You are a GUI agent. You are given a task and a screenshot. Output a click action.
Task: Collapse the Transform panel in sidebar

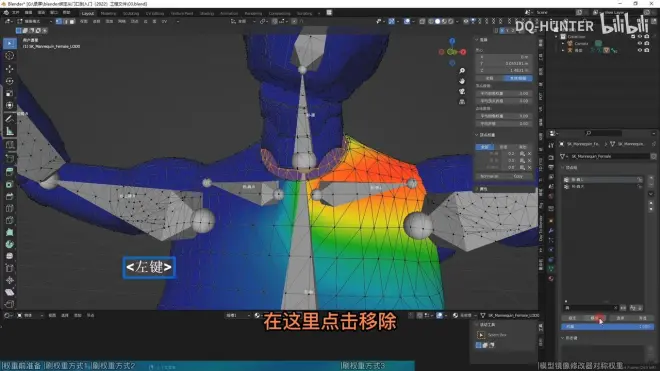coord(477,40)
